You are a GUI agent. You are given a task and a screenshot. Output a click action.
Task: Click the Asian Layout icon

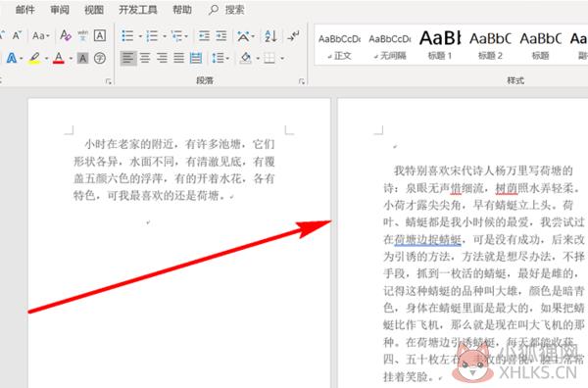[243, 36]
